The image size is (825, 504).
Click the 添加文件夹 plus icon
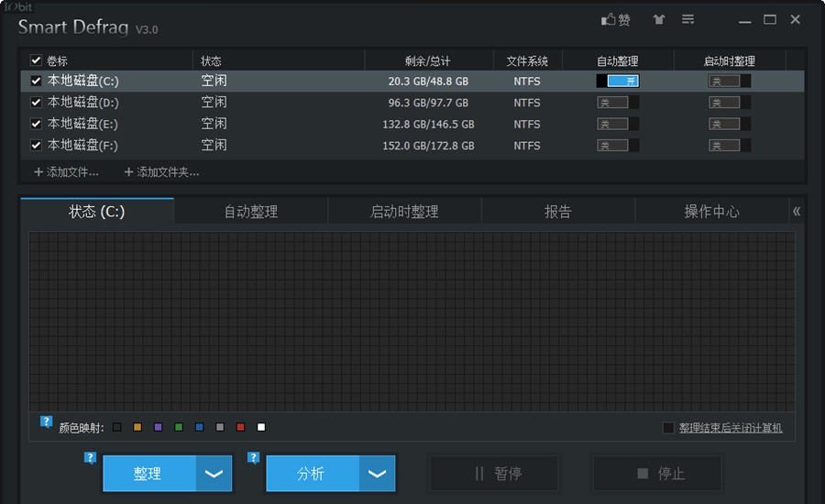click(x=128, y=172)
